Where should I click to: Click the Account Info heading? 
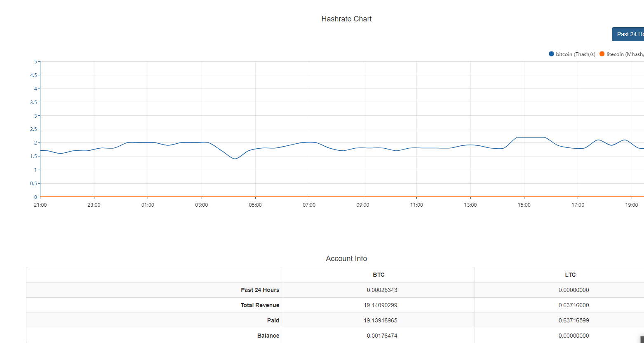(x=346, y=259)
